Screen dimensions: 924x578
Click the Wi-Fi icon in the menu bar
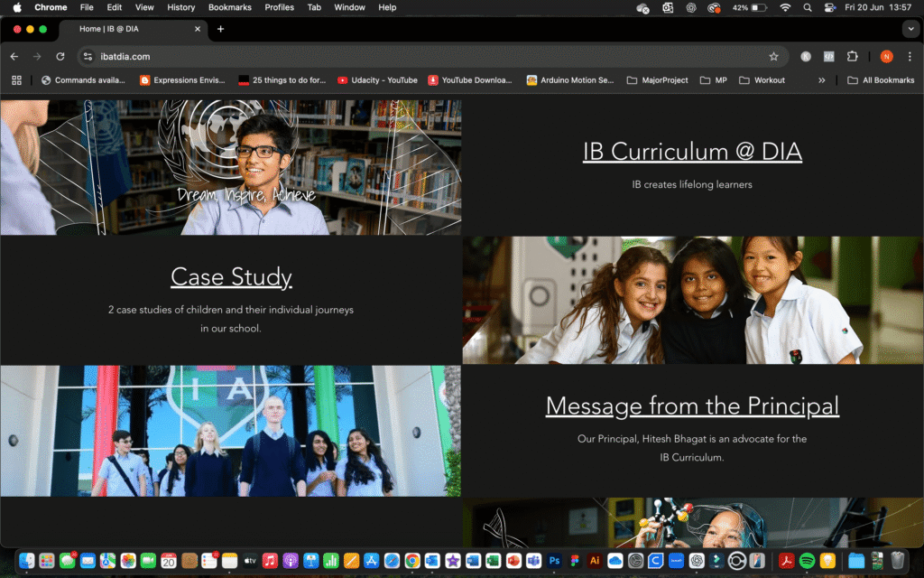[x=786, y=7]
